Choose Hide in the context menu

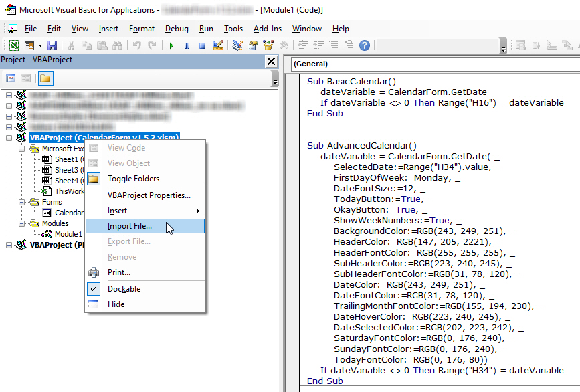(145, 304)
